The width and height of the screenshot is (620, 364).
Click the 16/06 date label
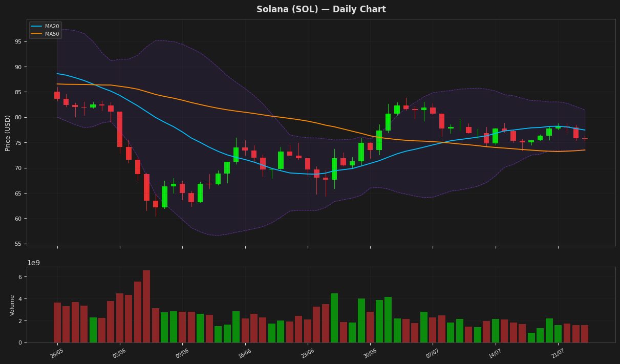point(245,353)
